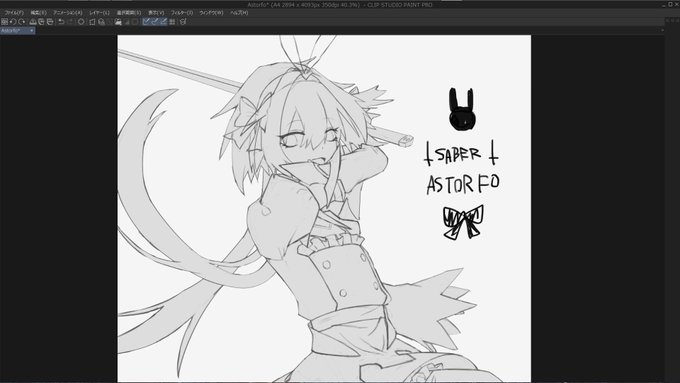This screenshot has height=383, width=680.
Task: Click the Undo arrow icon in command bar
Action: point(61,21)
